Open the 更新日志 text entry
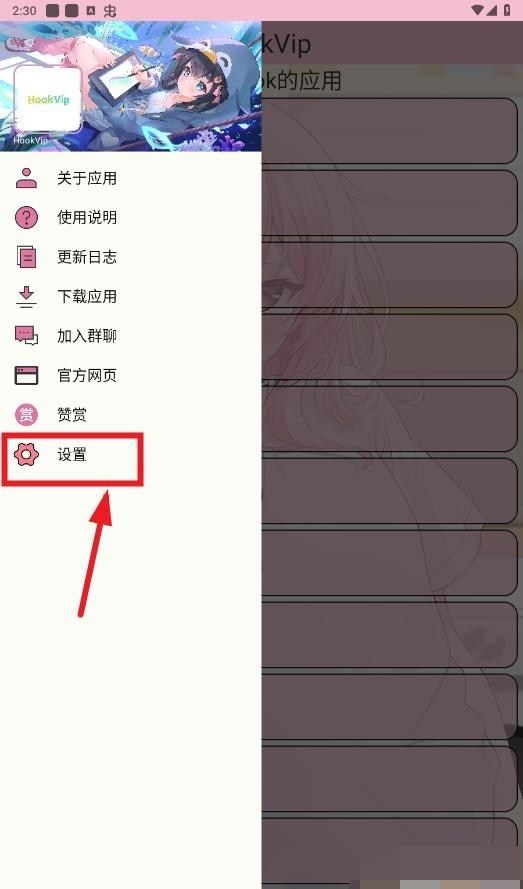The image size is (523, 889). [87, 257]
